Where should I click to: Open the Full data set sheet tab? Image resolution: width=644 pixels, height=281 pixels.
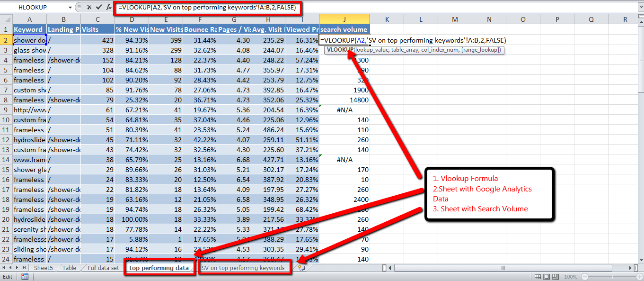tap(104, 268)
